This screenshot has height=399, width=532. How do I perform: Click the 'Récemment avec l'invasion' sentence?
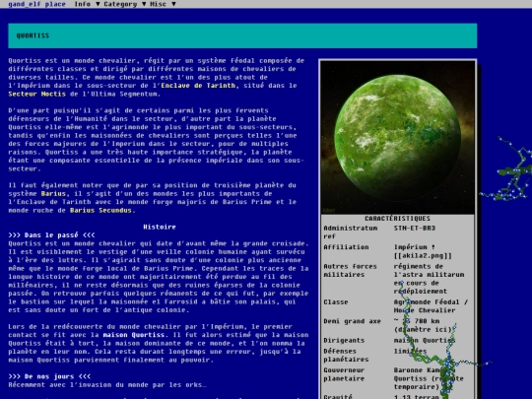coord(107,385)
